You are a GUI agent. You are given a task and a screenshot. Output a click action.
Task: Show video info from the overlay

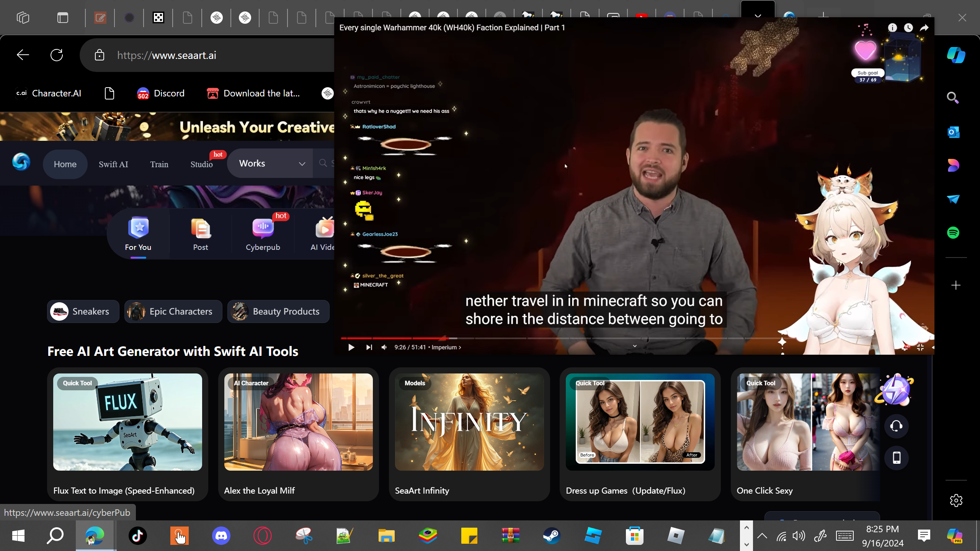892,28
